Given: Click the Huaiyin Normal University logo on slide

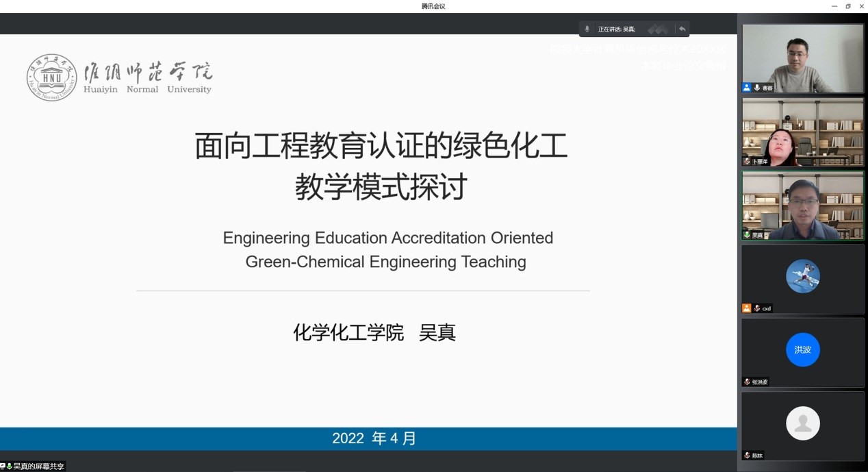Looking at the screenshot, I should coord(52,78).
